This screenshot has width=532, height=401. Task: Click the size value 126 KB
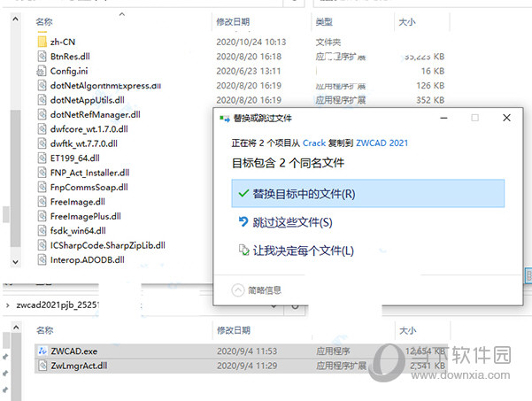tap(430, 86)
